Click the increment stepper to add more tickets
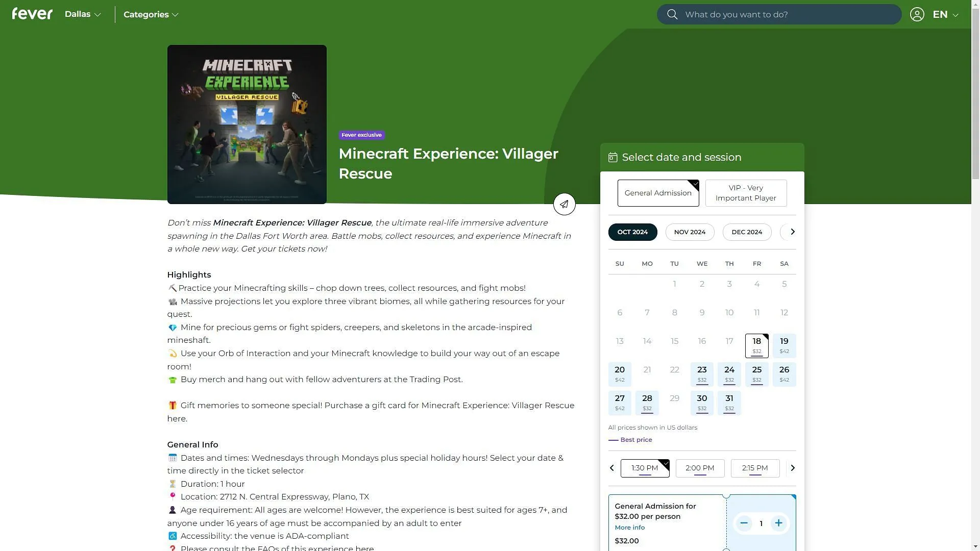Viewport: 980px width, 551px height. (778, 523)
